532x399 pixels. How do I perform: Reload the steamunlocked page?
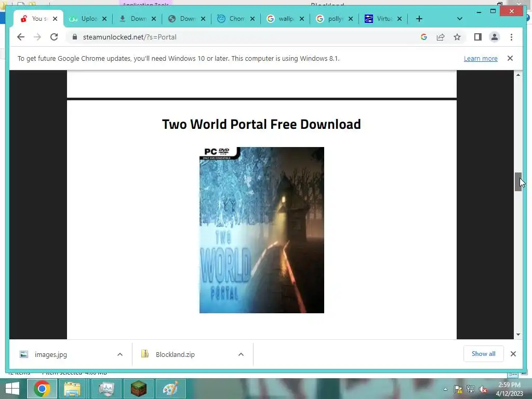click(54, 37)
